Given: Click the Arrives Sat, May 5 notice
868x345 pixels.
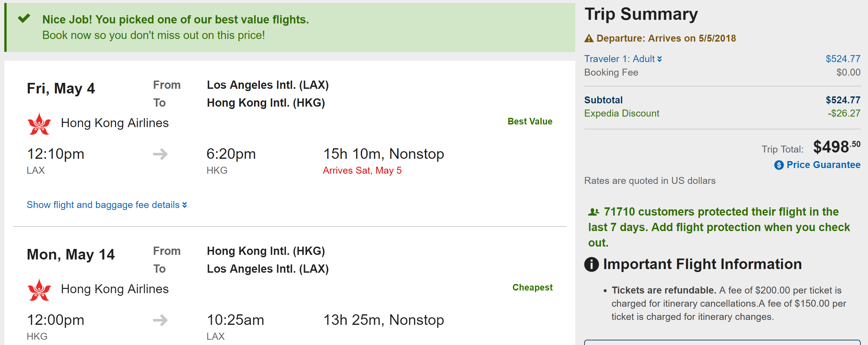Looking at the screenshot, I should click(362, 170).
